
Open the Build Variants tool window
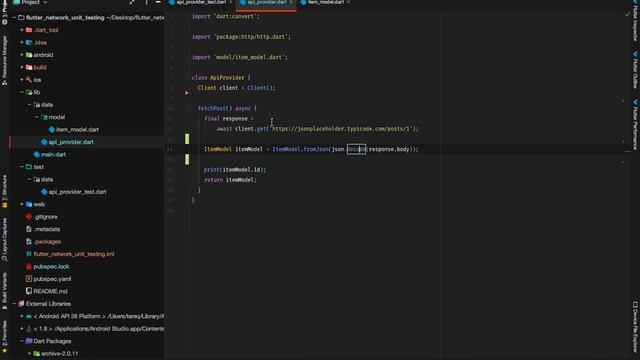[x=4, y=291]
